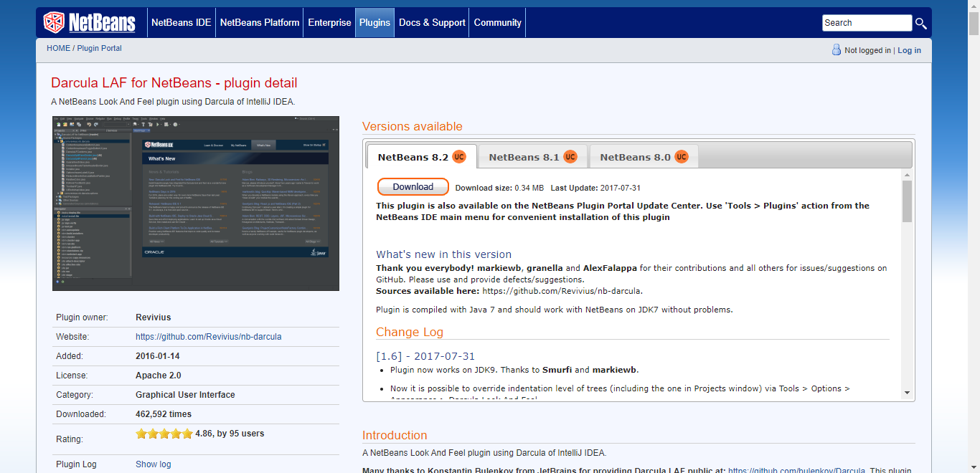This screenshot has width=980, height=473.
Task: Open the NetBeans IDE menu
Action: pyautogui.click(x=182, y=22)
